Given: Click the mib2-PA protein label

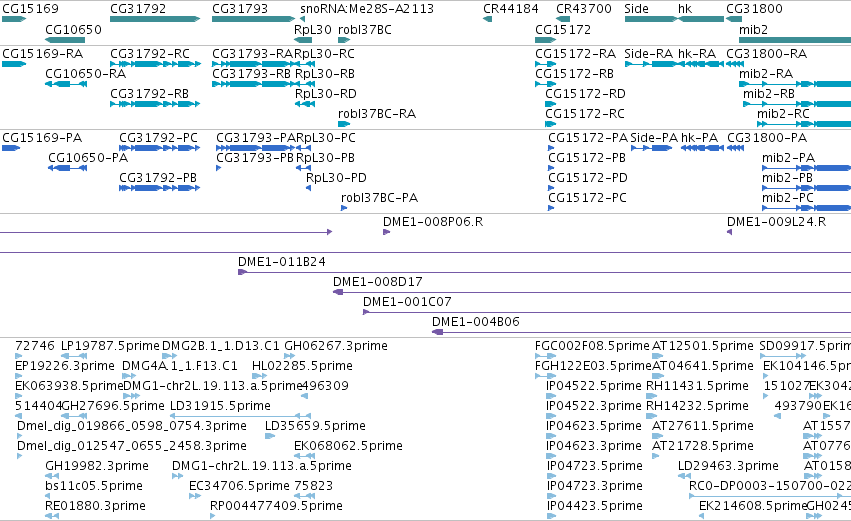Looking at the screenshot, I should pos(789,158).
